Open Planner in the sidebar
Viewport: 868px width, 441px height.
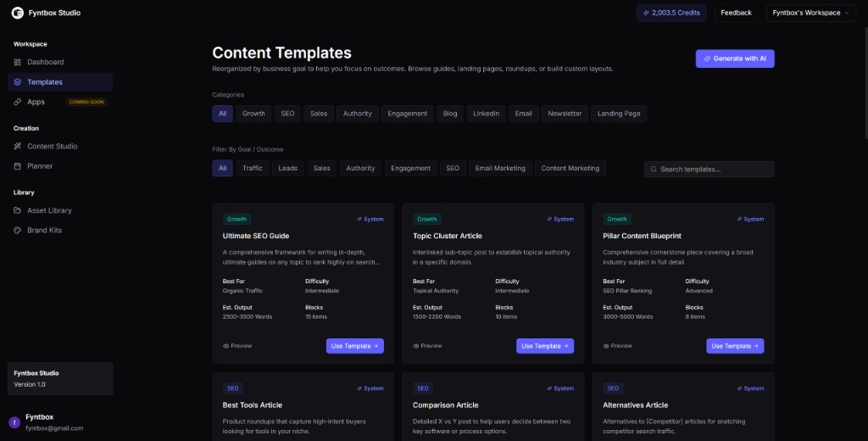point(60,166)
